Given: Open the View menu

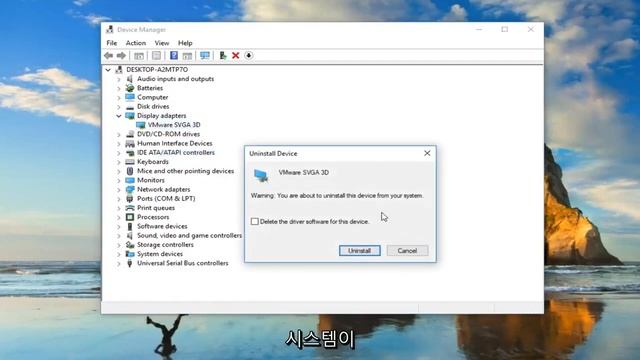Looking at the screenshot, I should [x=162, y=43].
